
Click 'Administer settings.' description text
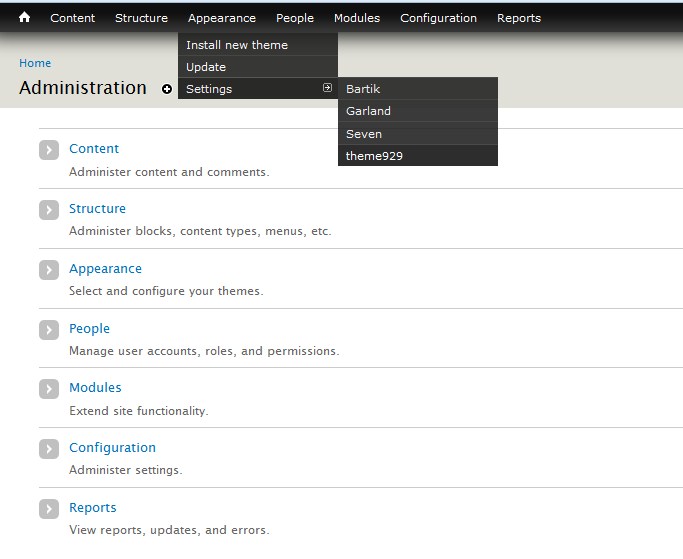[125, 470]
